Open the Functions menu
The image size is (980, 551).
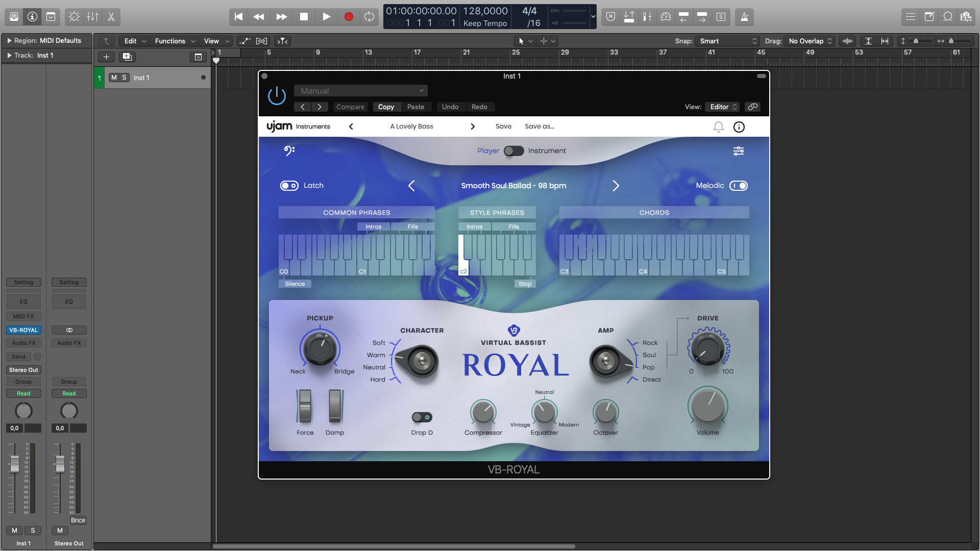pos(175,41)
